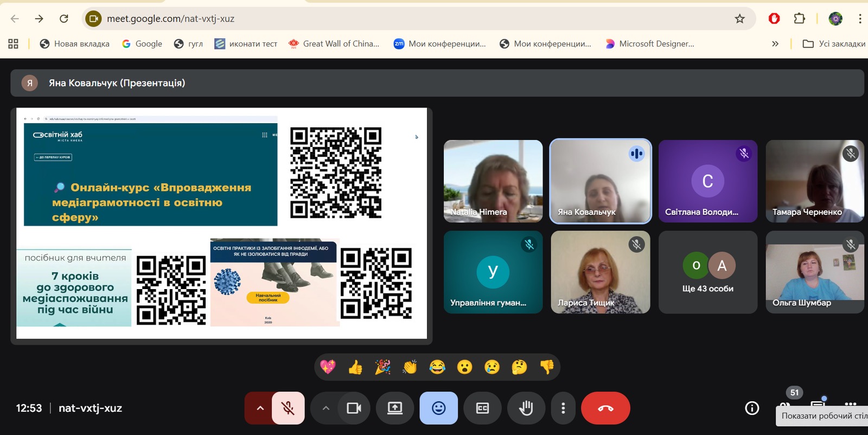Open the Ще 43 особи tile
The width and height of the screenshot is (868, 435).
[x=708, y=272]
